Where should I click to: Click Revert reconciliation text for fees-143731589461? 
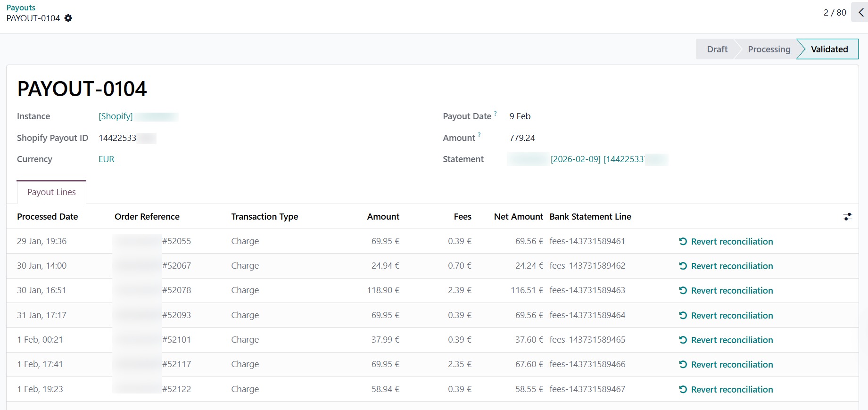coord(732,241)
